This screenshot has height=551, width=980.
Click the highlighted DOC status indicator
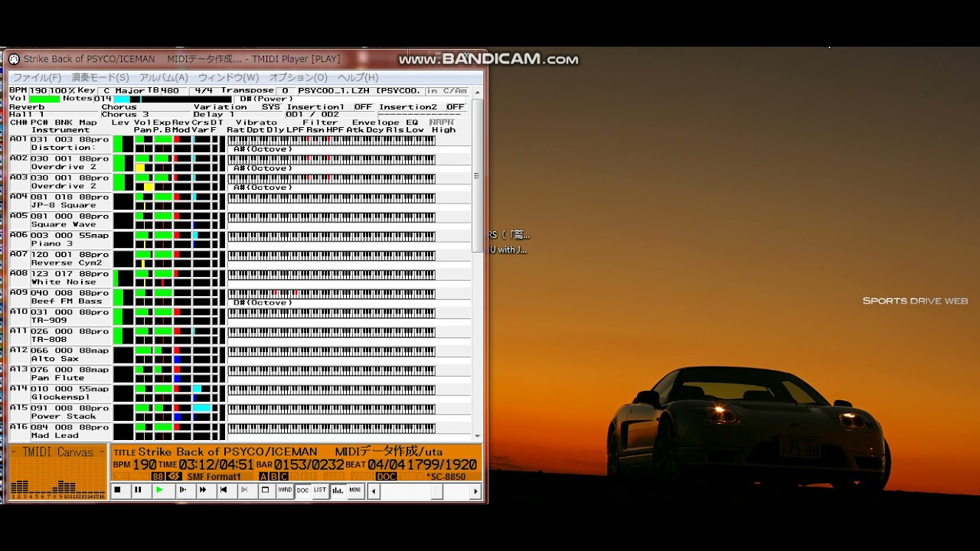pyautogui.click(x=386, y=477)
